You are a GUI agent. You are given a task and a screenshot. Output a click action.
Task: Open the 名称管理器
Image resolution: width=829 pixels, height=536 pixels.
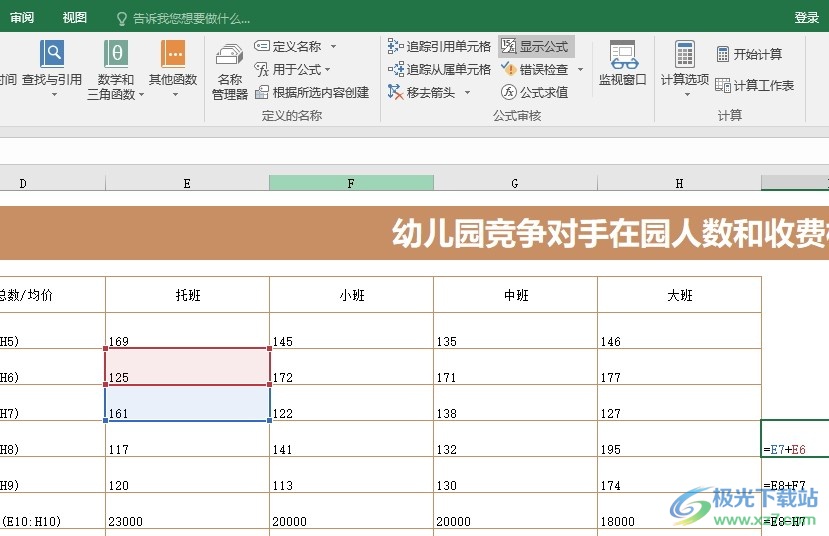(230, 71)
